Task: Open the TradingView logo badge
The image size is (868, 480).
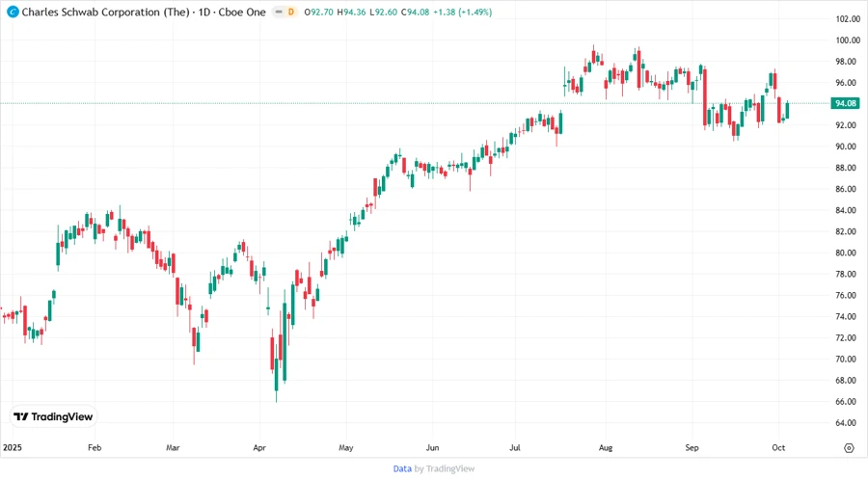Action: click(54, 416)
